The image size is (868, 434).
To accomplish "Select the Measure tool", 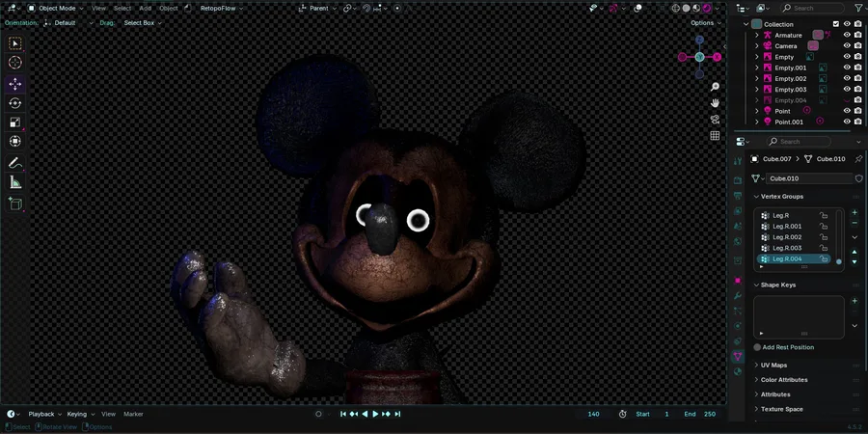I will 14,182.
